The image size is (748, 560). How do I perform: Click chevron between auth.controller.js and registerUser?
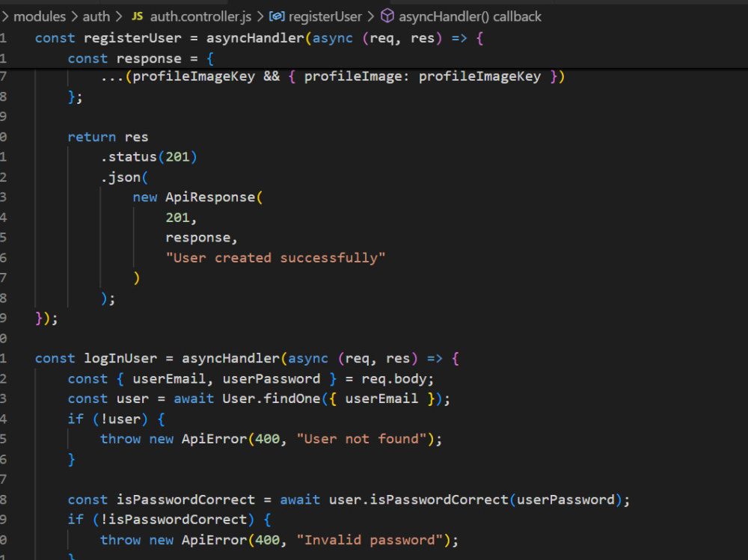pos(260,16)
